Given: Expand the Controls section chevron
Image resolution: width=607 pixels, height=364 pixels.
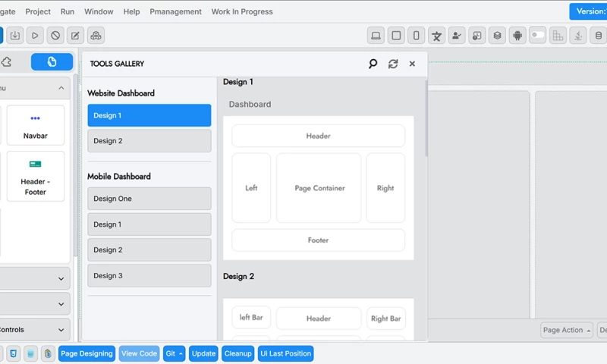Looking at the screenshot, I should click(61, 330).
